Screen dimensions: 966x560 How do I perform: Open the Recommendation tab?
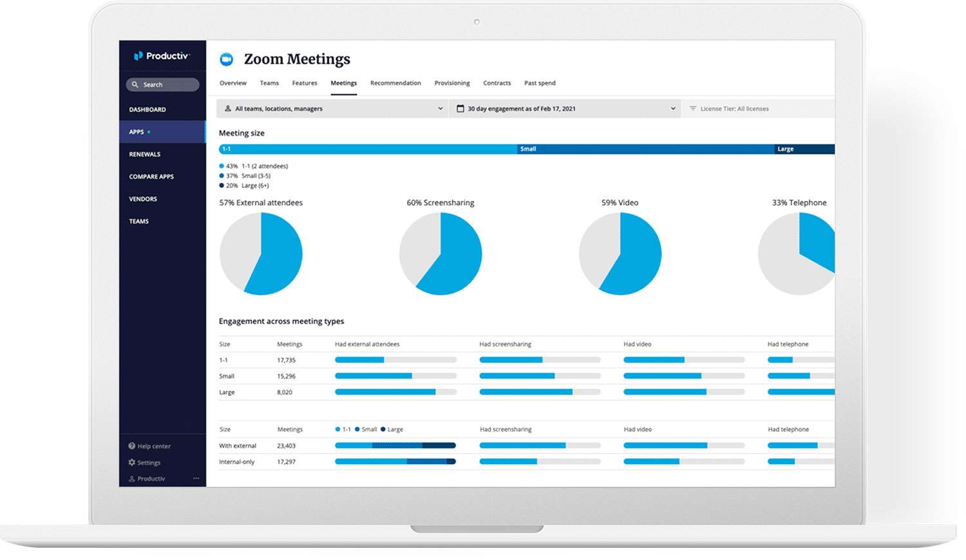click(395, 83)
